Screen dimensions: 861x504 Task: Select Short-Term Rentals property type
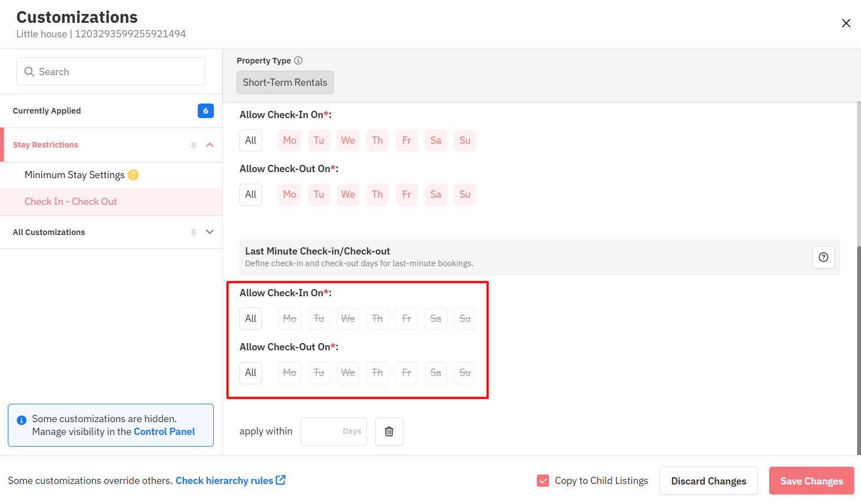(285, 82)
